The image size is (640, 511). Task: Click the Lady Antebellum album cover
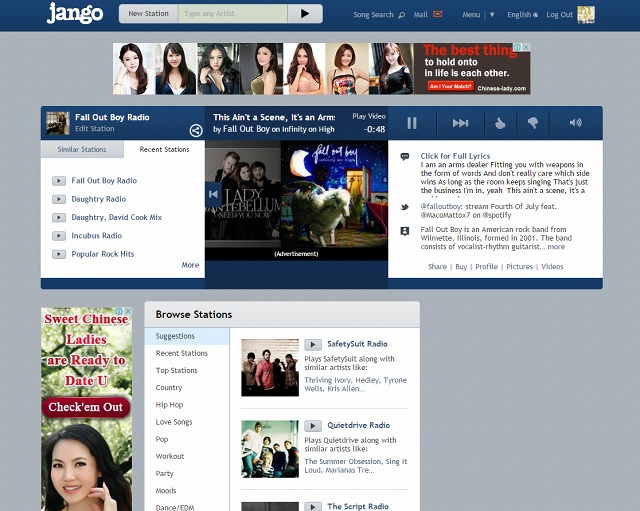coord(243,195)
